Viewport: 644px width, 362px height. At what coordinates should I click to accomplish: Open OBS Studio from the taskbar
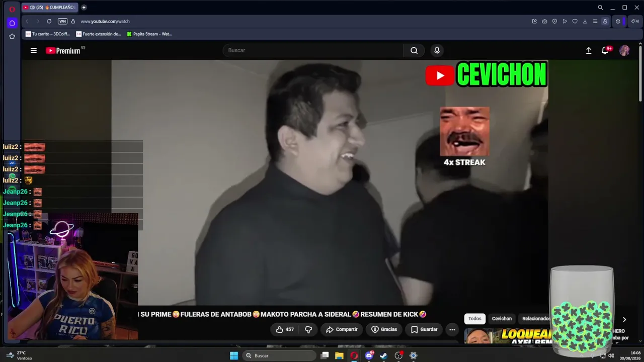tap(398, 355)
